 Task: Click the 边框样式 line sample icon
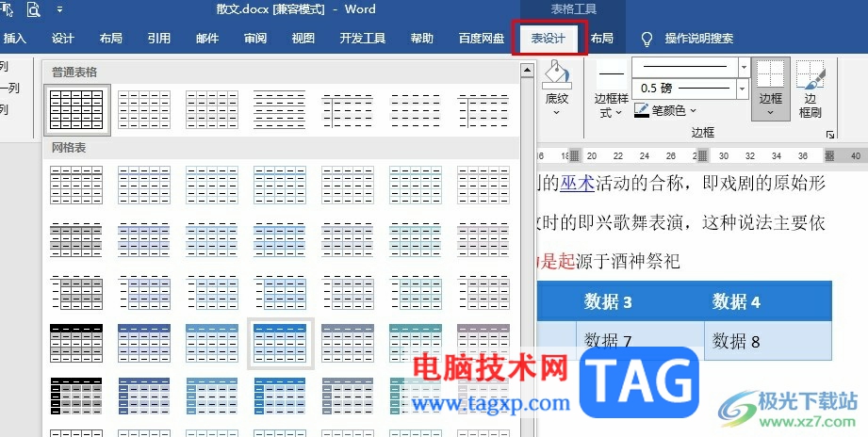611,73
